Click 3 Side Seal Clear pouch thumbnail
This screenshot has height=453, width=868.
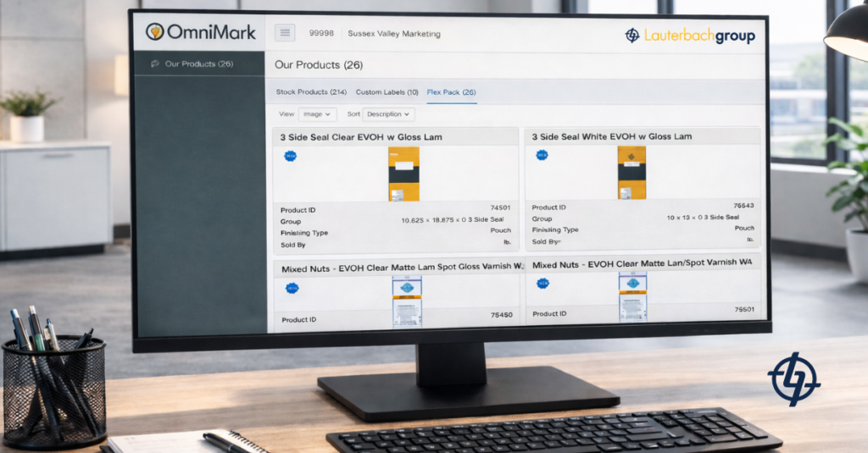click(403, 174)
